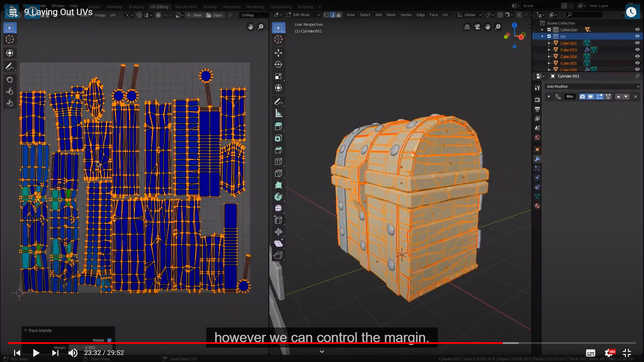This screenshot has height=362, width=644.
Task: Select the Move tool in 3D viewport
Action: 278,53
